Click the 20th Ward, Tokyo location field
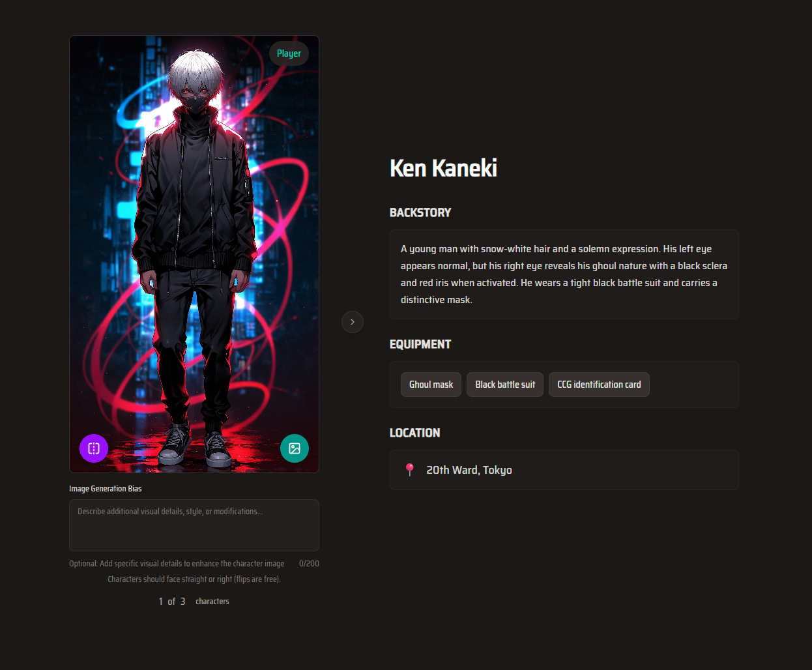Screen dimensions: 812x670 point(564,470)
